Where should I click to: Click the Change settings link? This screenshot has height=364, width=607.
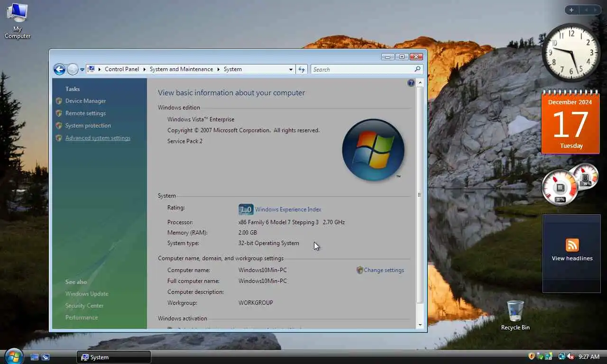tap(384, 270)
